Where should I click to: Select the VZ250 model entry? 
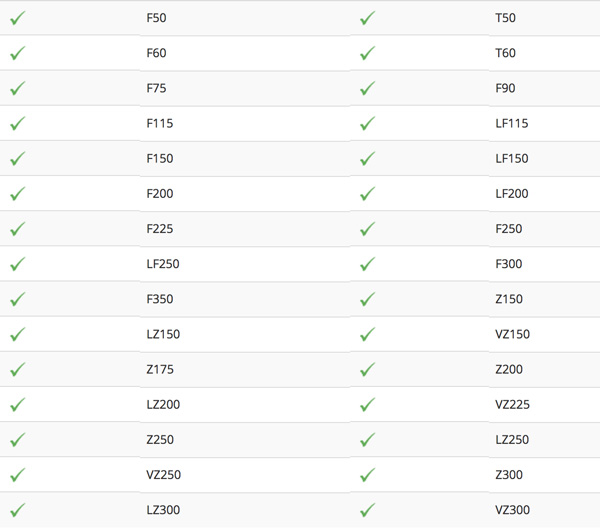(163, 475)
